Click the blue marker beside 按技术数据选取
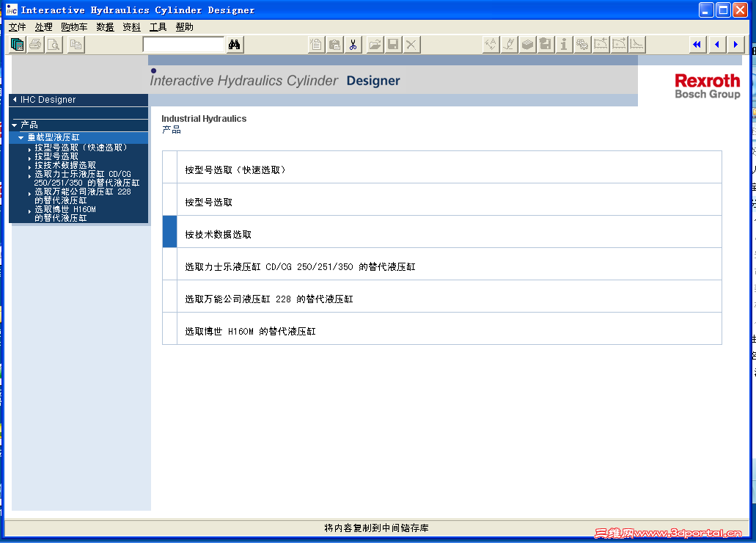The width and height of the screenshot is (756, 543). coord(169,232)
